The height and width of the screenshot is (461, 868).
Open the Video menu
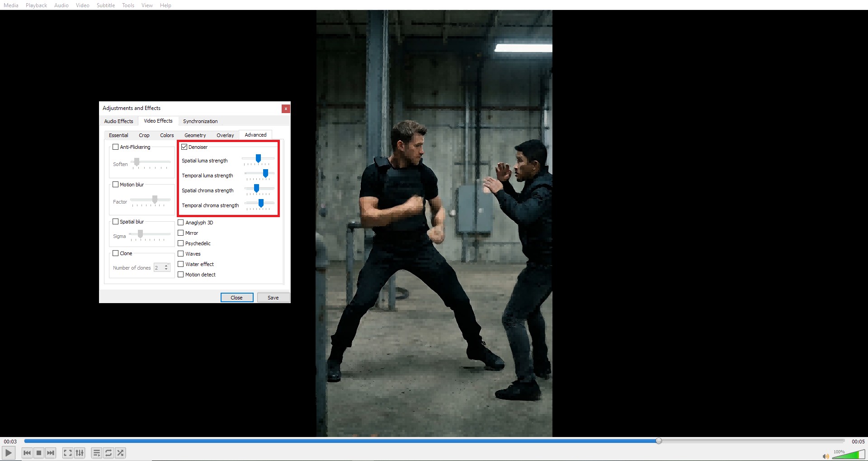(x=83, y=5)
